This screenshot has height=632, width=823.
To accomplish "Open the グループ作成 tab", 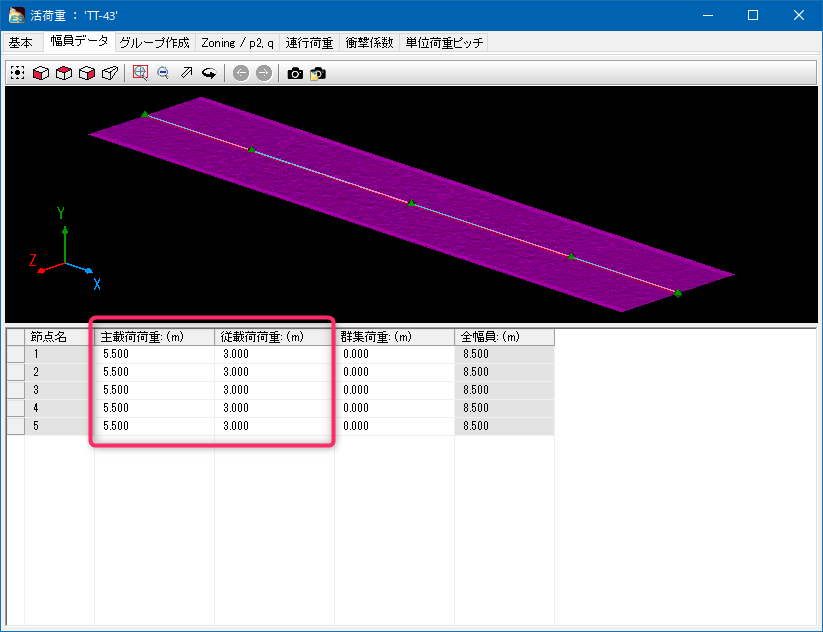I will [x=155, y=43].
